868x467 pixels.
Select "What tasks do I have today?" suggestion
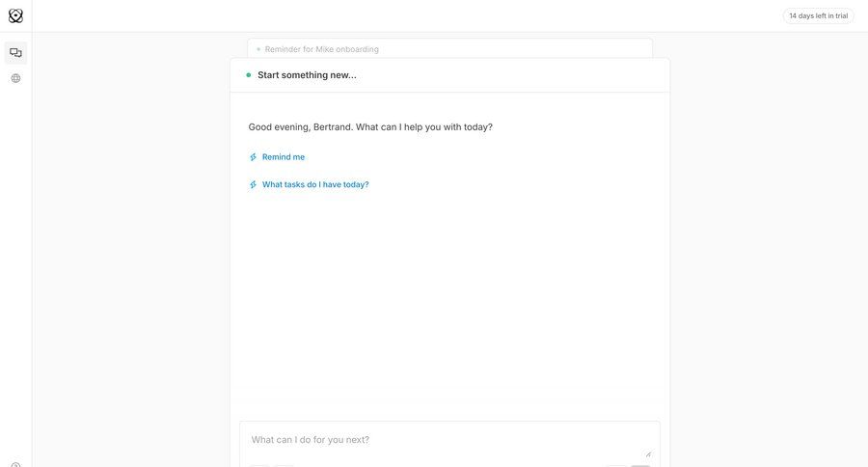click(x=315, y=184)
